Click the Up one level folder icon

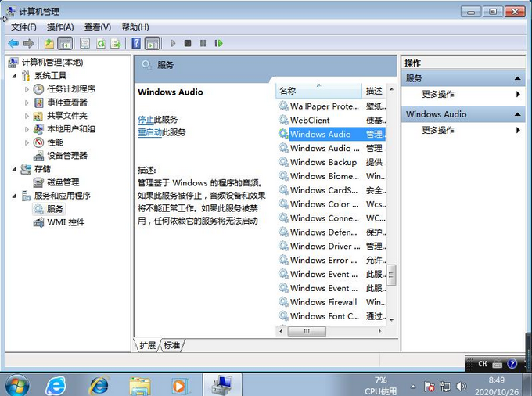[49, 43]
